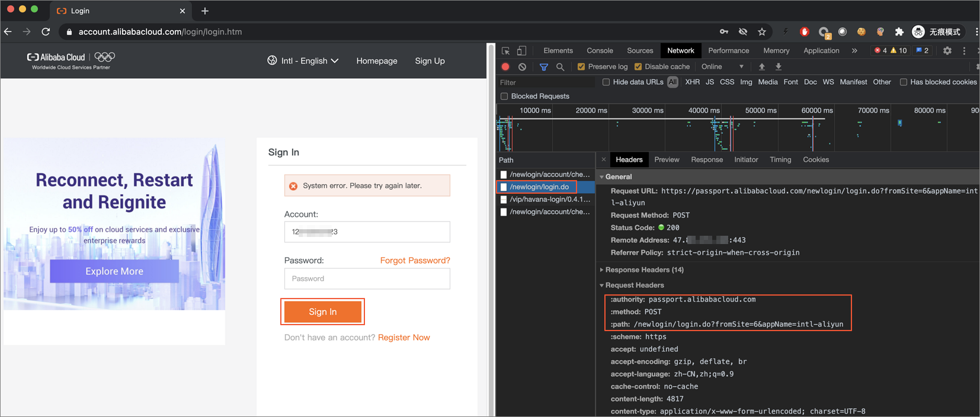980x417 pixels.
Task: Open the Performance panel
Action: 729,51
